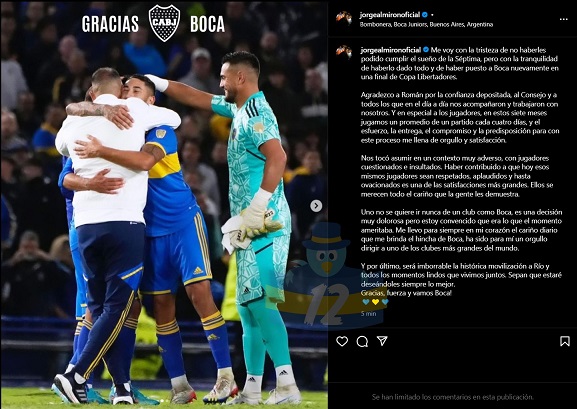This screenshot has width=577, height=409.
Task: Open jorgealmironoficial username in the caption
Action: [x=391, y=50]
